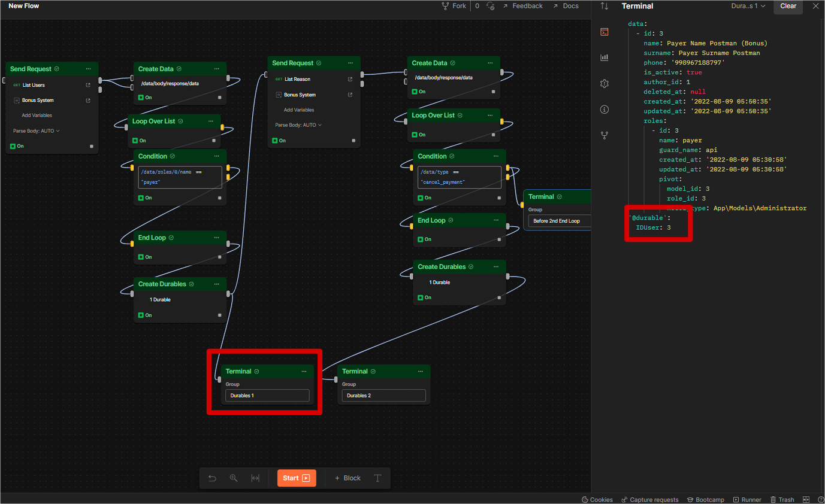Open the Feedback link

(x=522, y=6)
